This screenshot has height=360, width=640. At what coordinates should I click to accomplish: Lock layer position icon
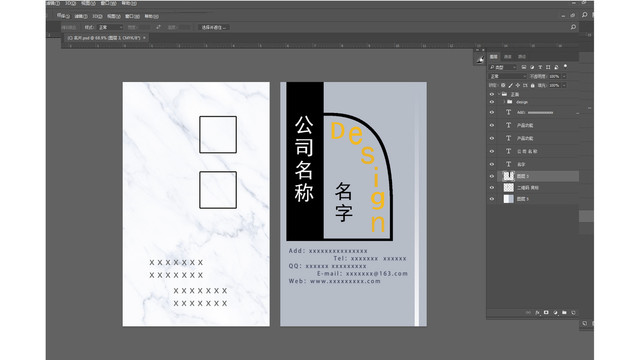pyautogui.click(x=518, y=85)
